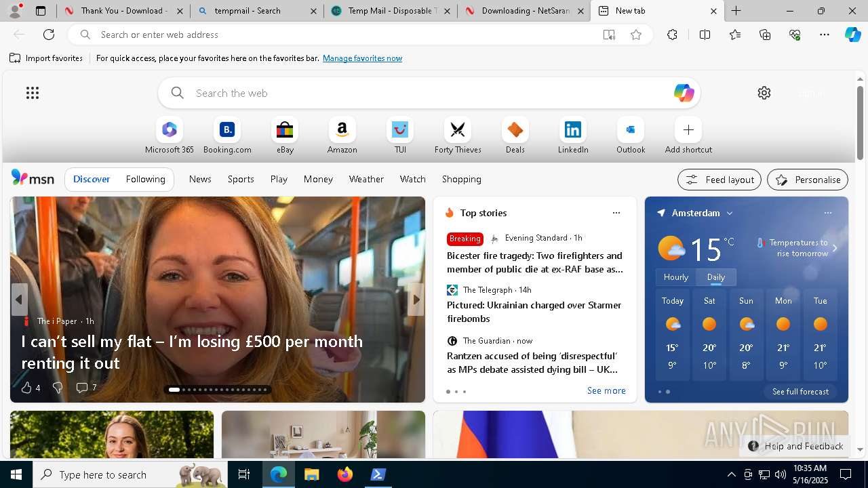The width and height of the screenshot is (868, 488).
Task: Open the Money tab
Action: coord(318,179)
